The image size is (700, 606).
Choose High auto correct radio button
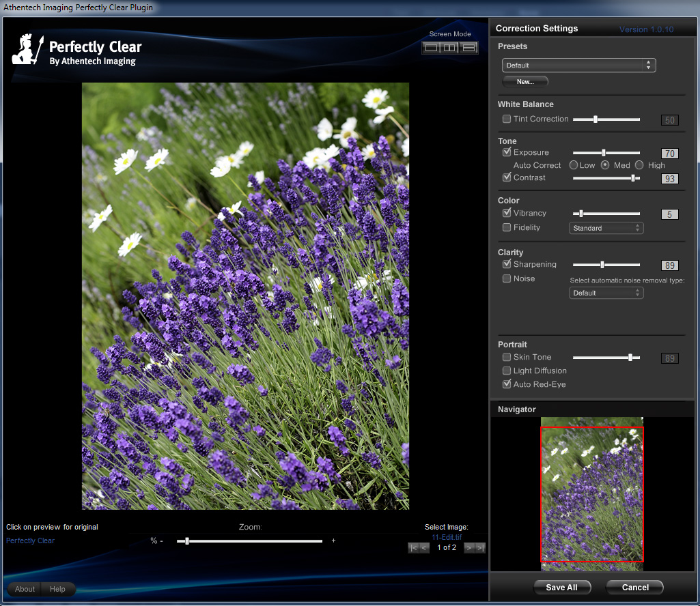(x=639, y=165)
